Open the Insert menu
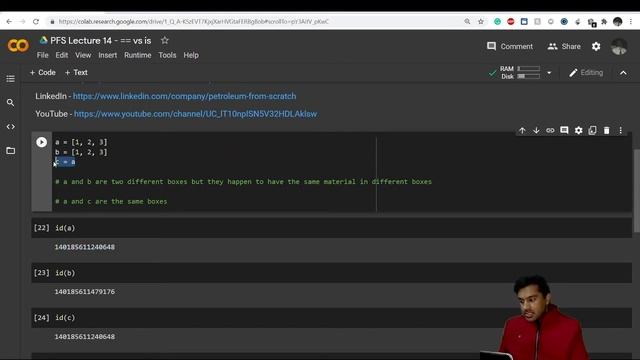Viewport: 640px width, 360px height. tap(107, 55)
